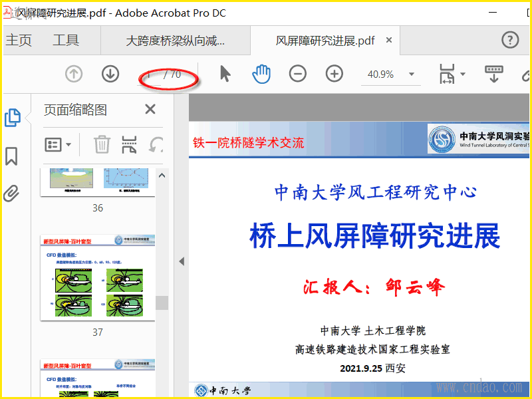This screenshot has width=532, height=399.
Task: Click the 桥上风屏障研究进展 title text
Action: point(375,236)
